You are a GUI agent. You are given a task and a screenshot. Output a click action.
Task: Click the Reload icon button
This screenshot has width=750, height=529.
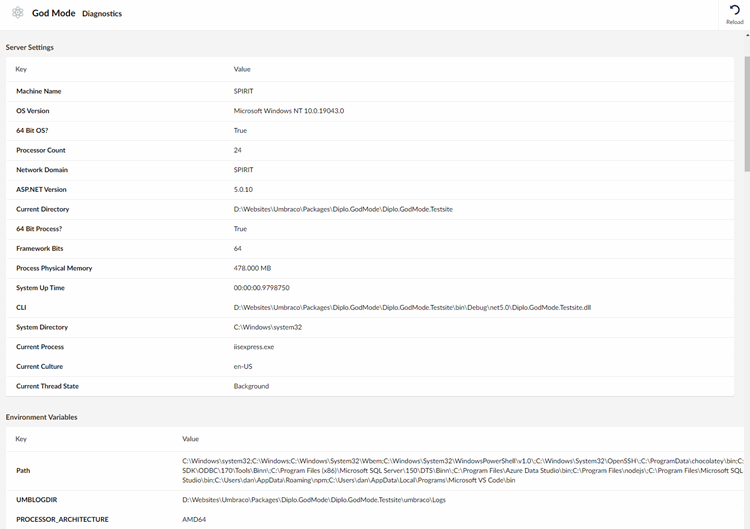734,15
